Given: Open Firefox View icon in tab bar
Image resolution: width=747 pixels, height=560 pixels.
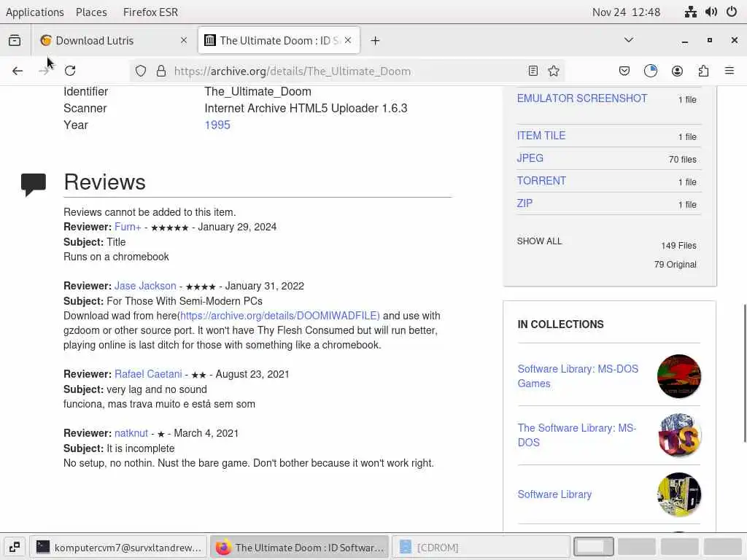Looking at the screenshot, I should (x=15, y=41).
